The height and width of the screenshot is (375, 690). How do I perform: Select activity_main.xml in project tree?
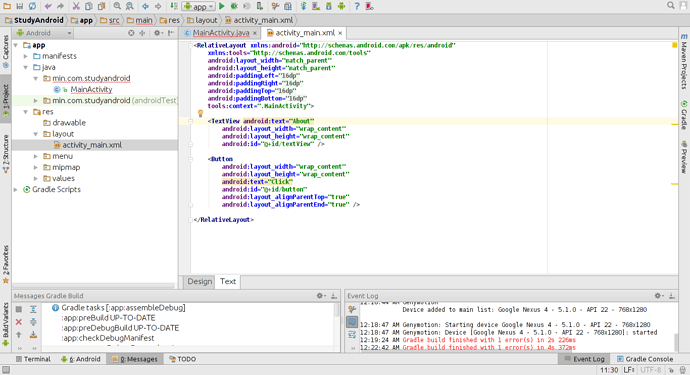[92, 145]
